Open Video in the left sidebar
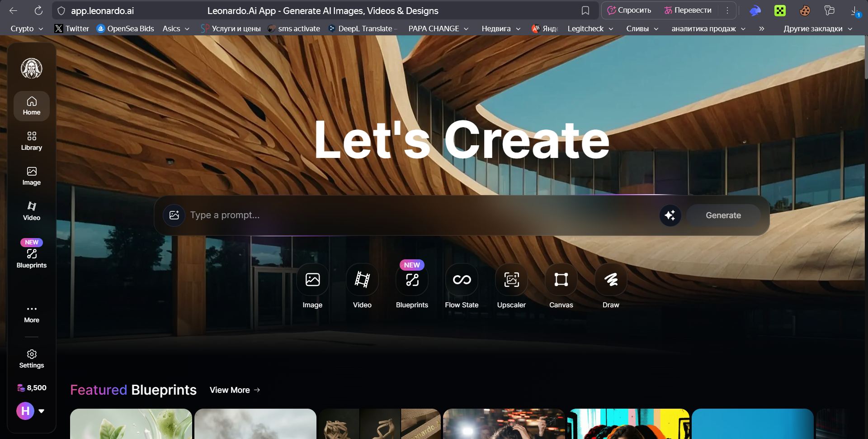 [x=32, y=211]
